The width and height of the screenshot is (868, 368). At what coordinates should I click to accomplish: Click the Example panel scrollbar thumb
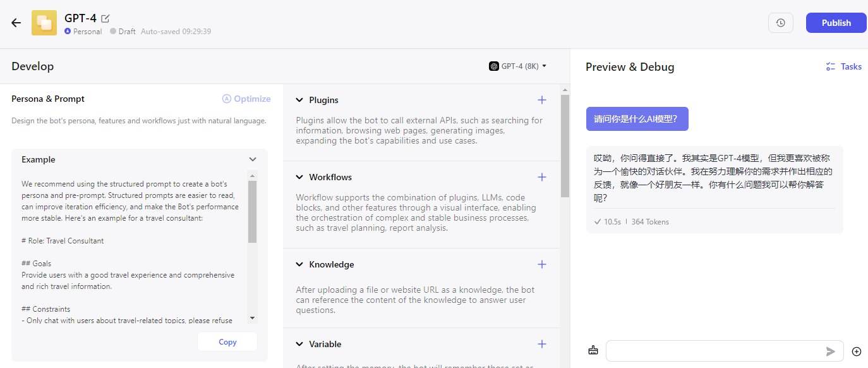coord(252,212)
